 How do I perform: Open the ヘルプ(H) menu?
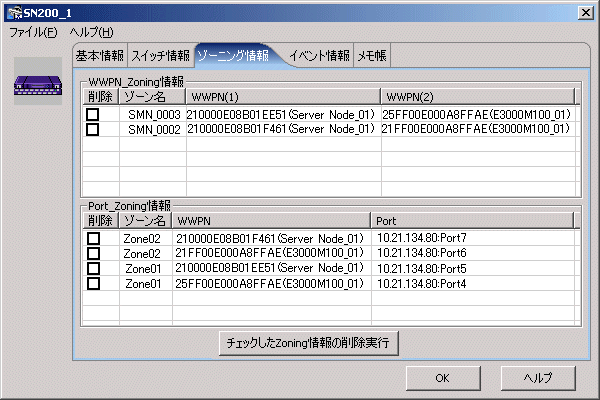(x=91, y=33)
